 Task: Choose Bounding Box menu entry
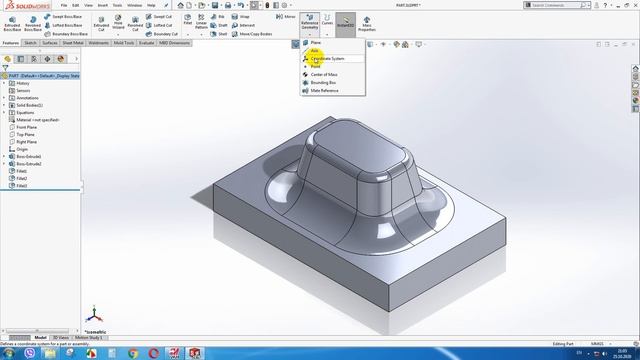click(332, 83)
